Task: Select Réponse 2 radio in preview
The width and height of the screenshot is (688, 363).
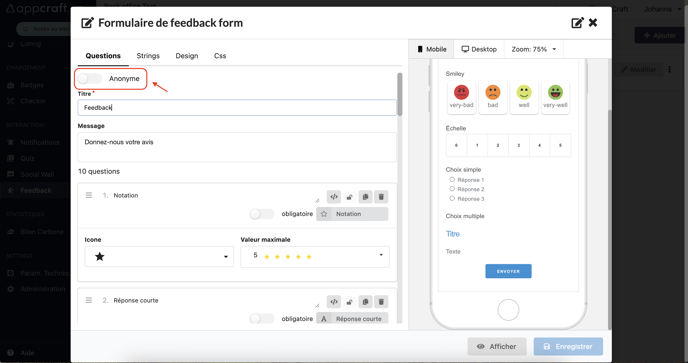Action: click(452, 189)
